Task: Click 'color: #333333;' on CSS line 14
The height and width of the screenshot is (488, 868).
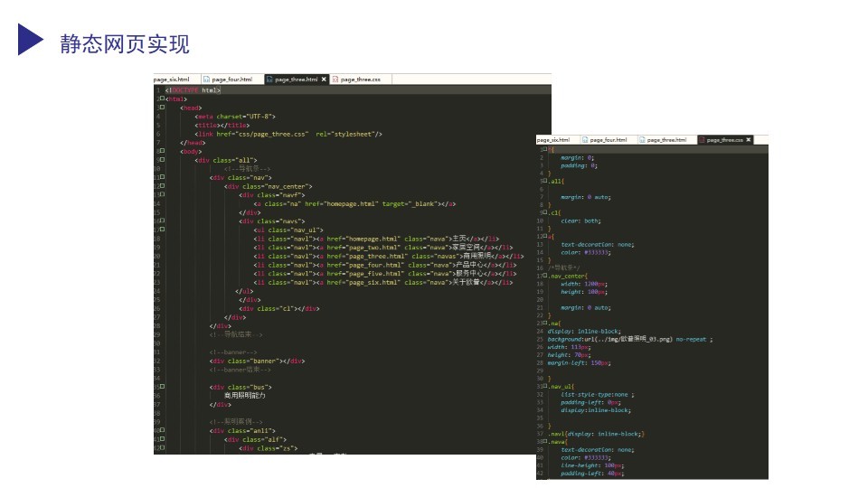Action: pyautogui.click(x=585, y=252)
